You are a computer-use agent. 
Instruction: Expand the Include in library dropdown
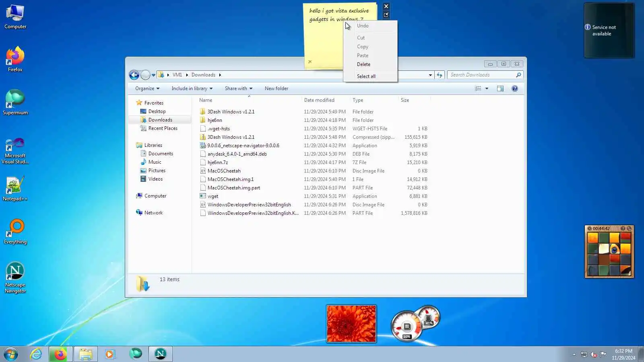[192, 88]
